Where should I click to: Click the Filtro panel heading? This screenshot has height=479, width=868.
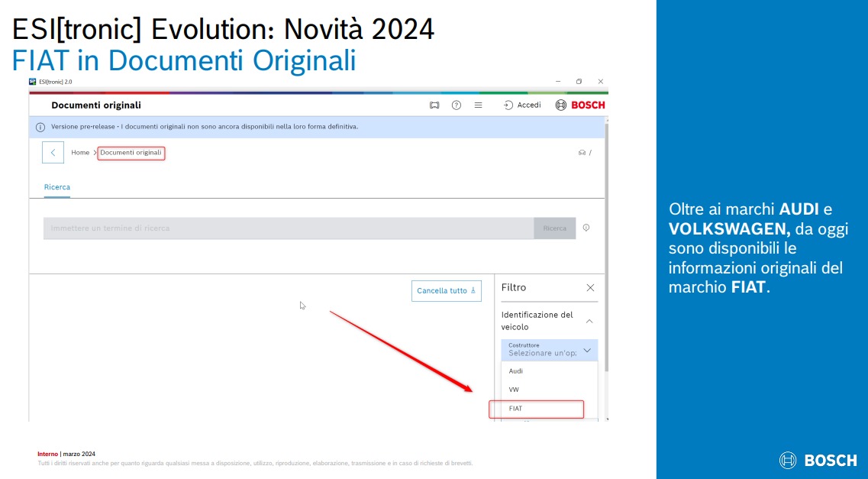[514, 287]
